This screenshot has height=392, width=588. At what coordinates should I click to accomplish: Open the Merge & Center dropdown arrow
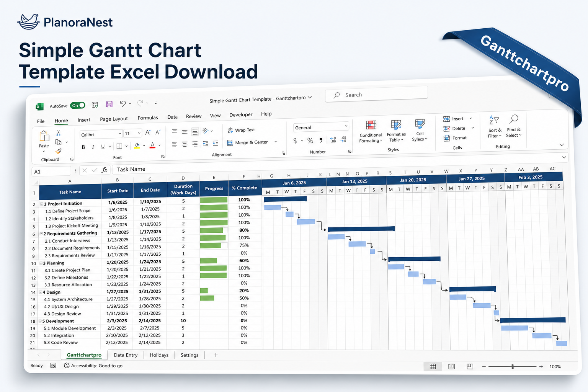pyautogui.click(x=276, y=142)
